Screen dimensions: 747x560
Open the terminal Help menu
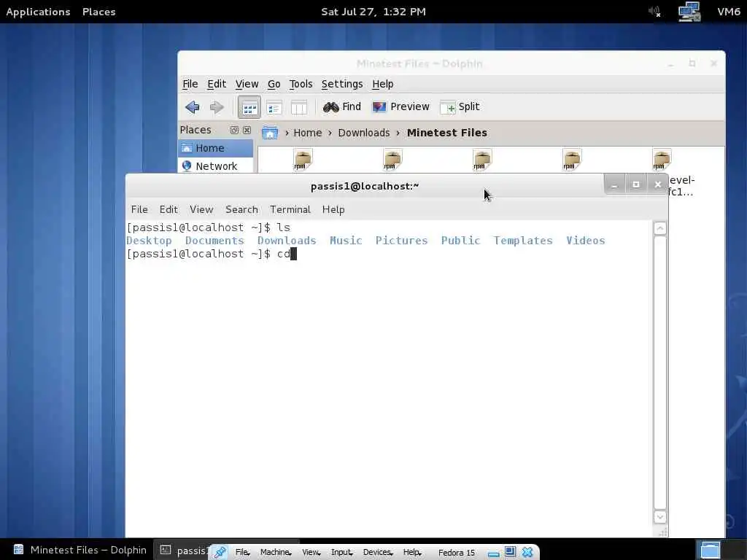333,209
